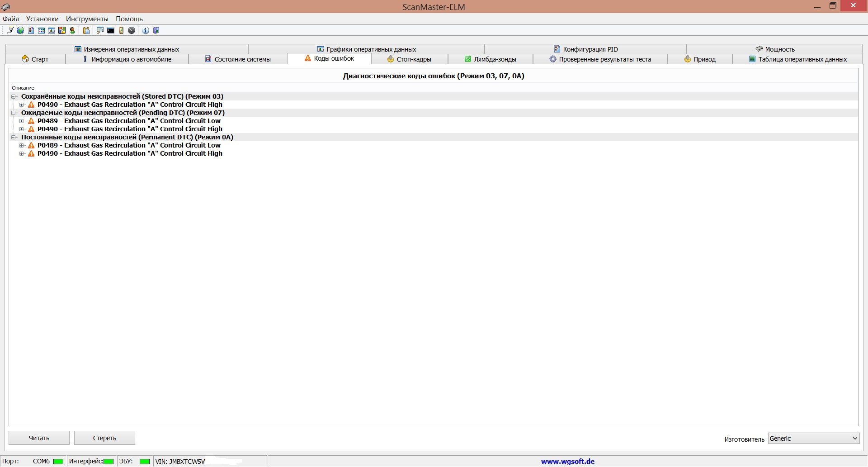Click the exit door toolbar icon
This screenshot has height=467, width=868.
(x=156, y=30)
